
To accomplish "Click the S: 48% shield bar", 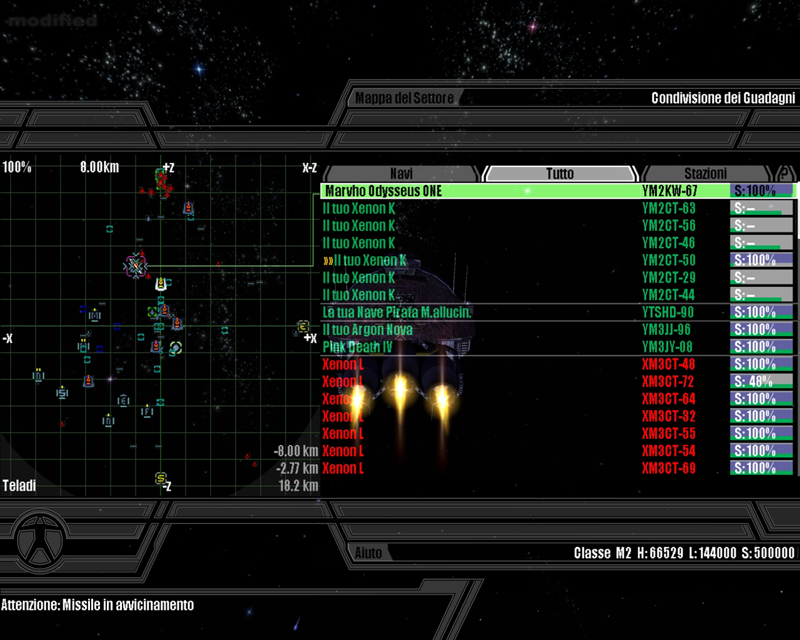I will (x=762, y=382).
